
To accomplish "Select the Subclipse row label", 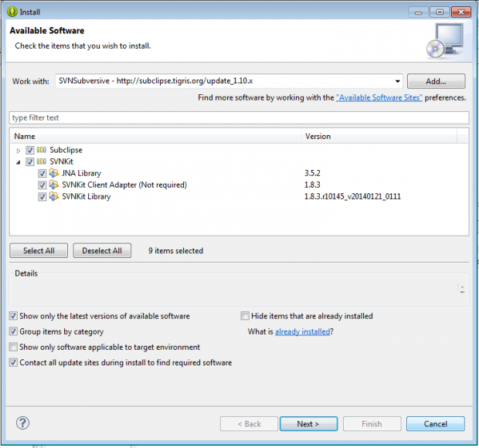I will click(x=66, y=150).
